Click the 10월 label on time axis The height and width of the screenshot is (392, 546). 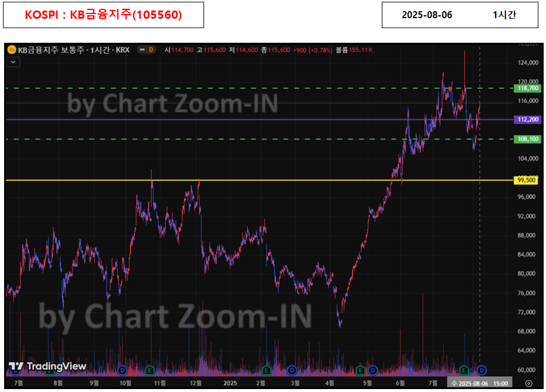pos(126,383)
